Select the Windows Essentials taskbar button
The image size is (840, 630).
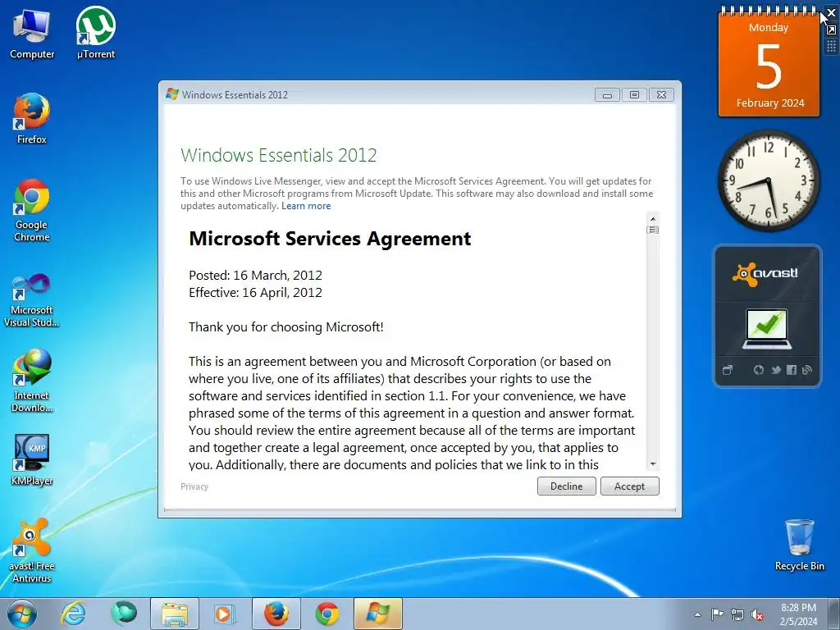[x=377, y=614]
